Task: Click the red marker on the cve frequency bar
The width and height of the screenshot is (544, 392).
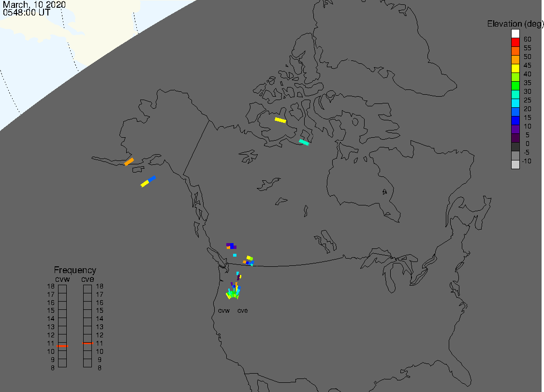Action: (x=88, y=343)
